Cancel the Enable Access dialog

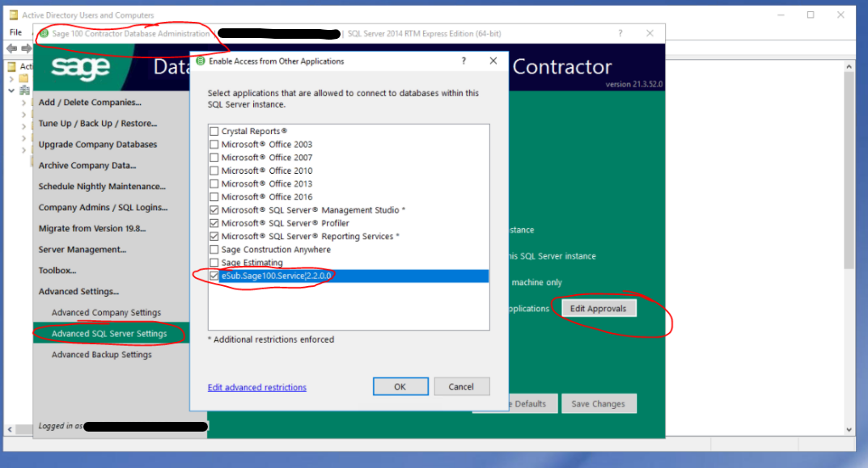point(461,386)
